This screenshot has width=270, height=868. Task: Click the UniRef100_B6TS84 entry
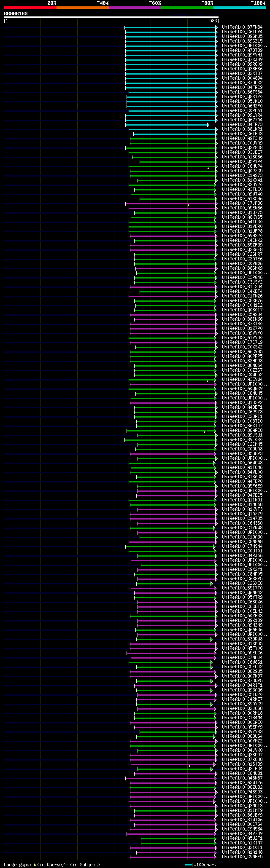242,92
